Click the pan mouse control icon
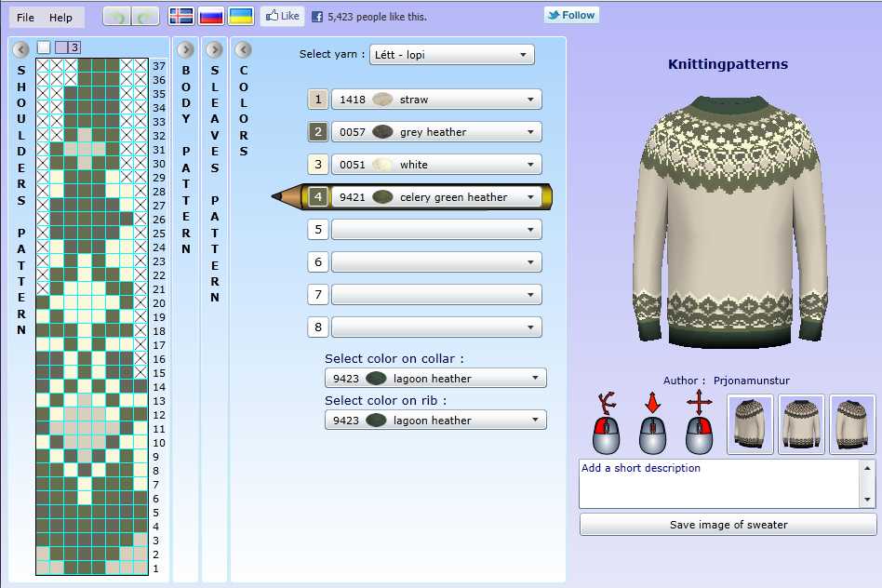 [700, 423]
